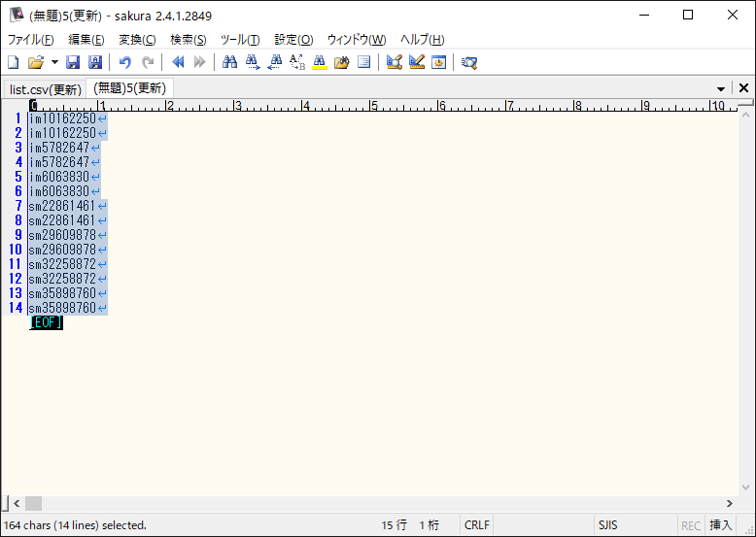The image size is (756, 537).
Task: Open the ファイル(F) menu
Action: pyautogui.click(x=31, y=40)
